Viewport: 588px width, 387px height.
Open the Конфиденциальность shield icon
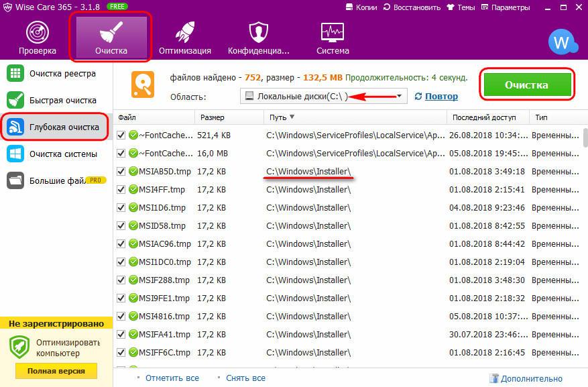[x=258, y=33]
